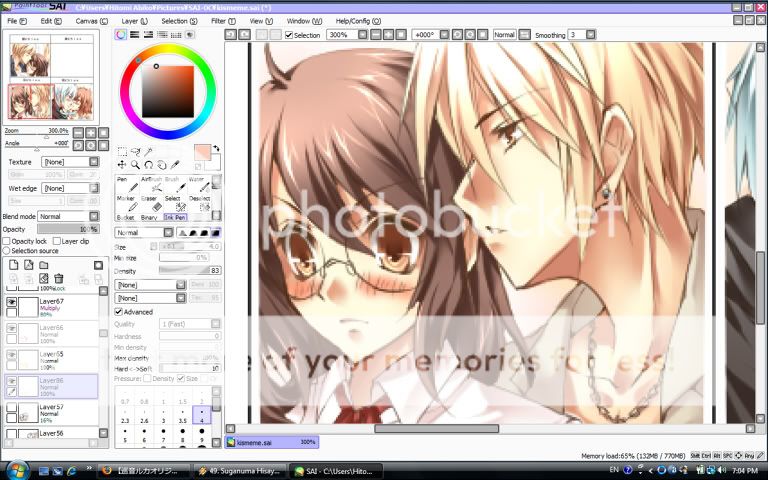Show the color wheel panel
The image size is (768, 480).
[120, 34]
